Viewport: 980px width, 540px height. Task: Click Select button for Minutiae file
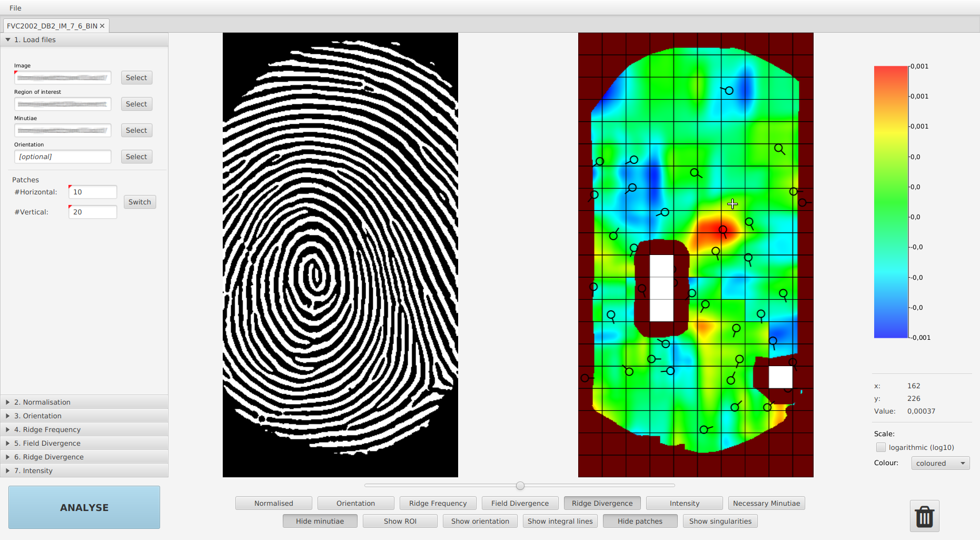136,130
